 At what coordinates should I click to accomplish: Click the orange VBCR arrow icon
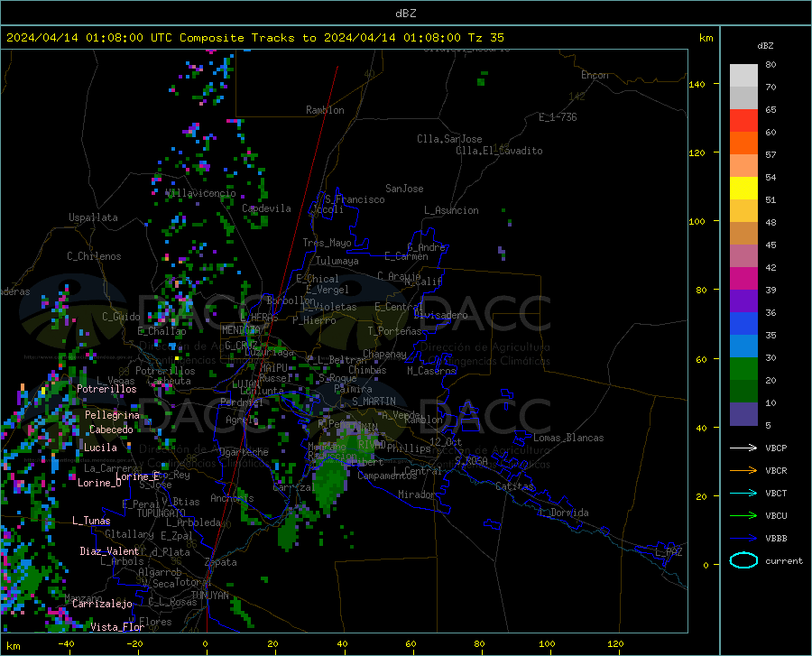pyautogui.click(x=743, y=471)
